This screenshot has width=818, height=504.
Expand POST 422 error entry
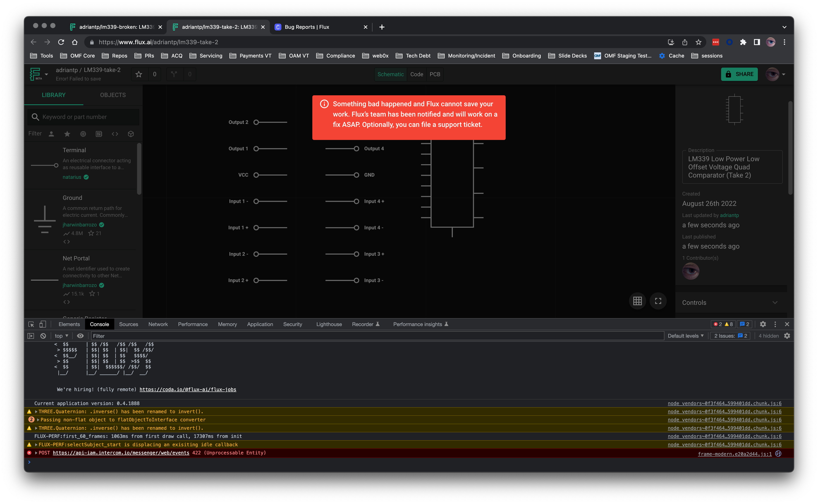pyautogui.click(x=36, y=453)
